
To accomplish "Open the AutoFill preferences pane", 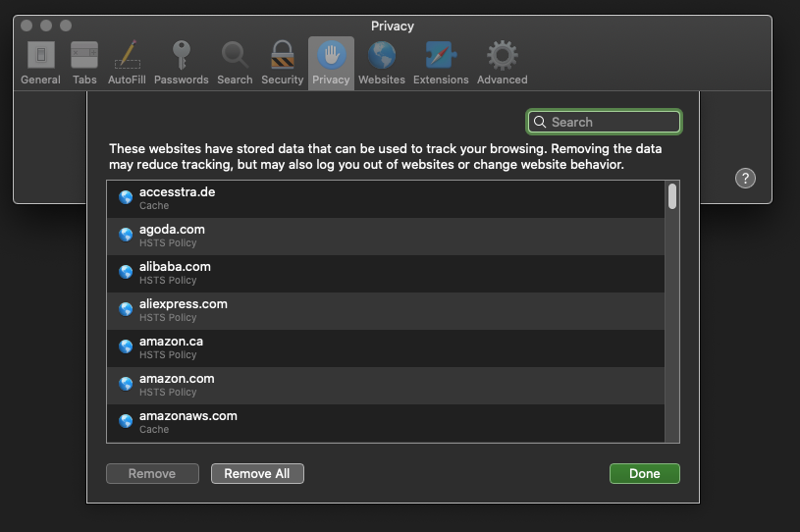I will click(x=127, y=63).
